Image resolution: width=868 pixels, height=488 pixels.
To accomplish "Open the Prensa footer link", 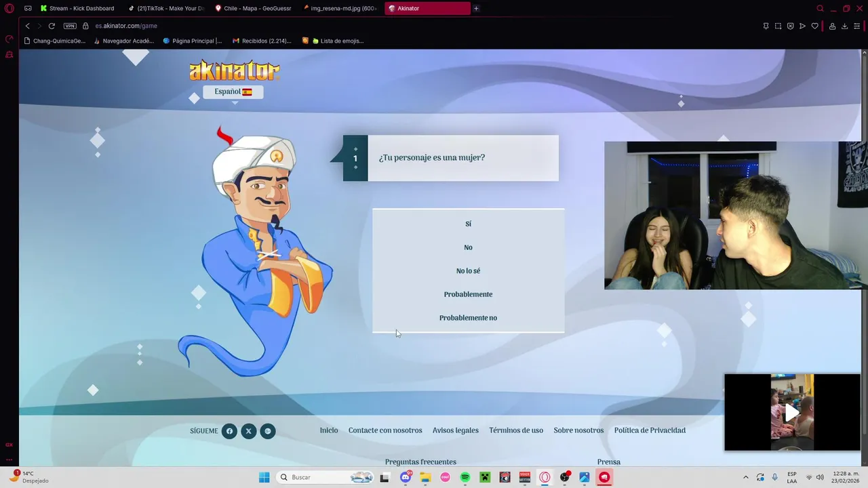I will click(x=609, y=462).
